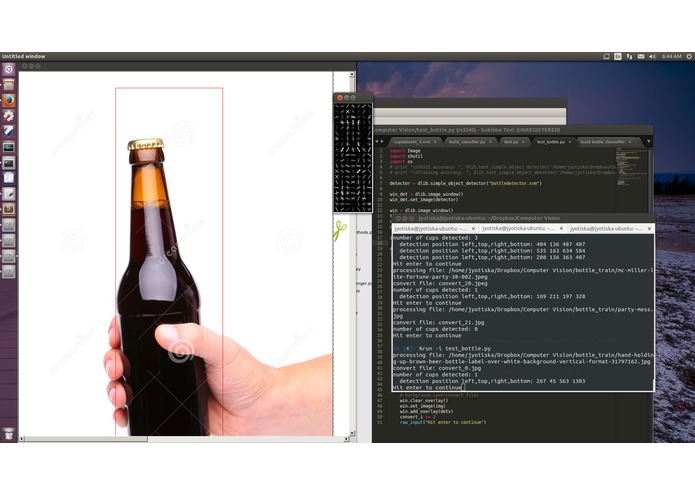Click the 'Untitled window' title in top panel

[x=23, y=56]
